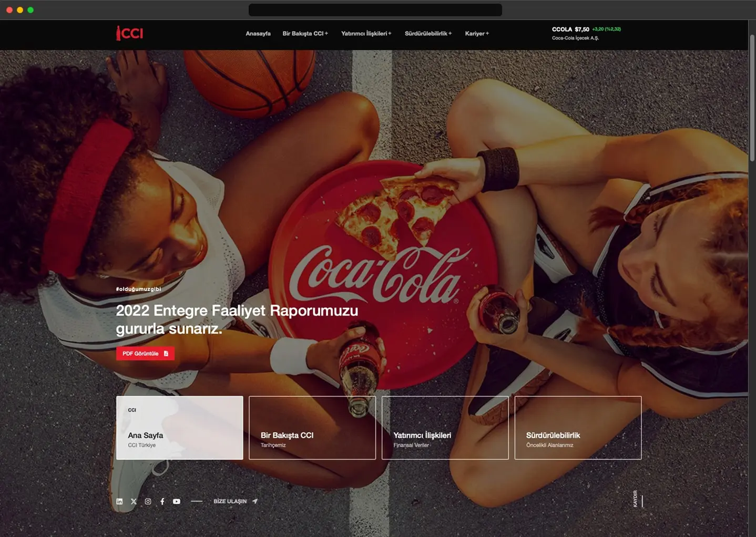Open the X (Twitter) social icon
This screenshot has height=537, width=756.
tap(134, 501)
